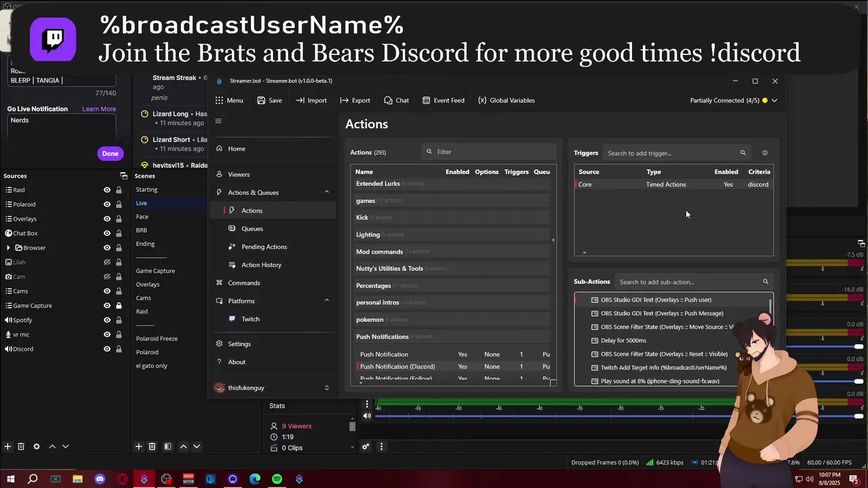Show the hidden Lilah source
The image size is (868, 488).
[107, 262]
